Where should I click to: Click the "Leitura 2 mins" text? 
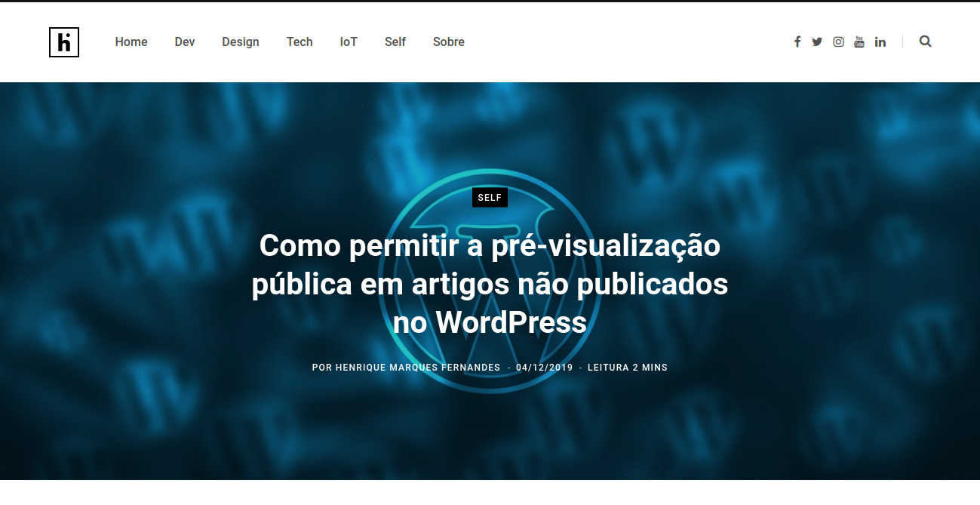[628, 368]
